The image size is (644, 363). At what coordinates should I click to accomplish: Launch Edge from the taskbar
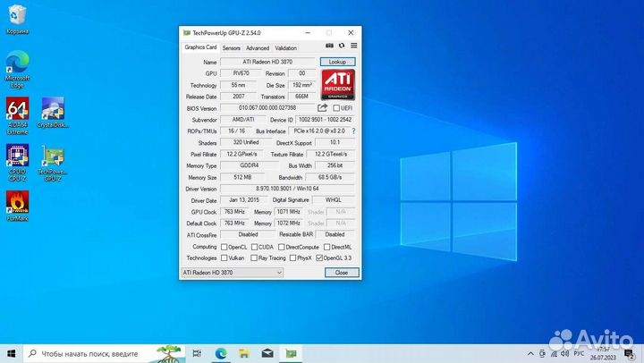coord(221,353)
